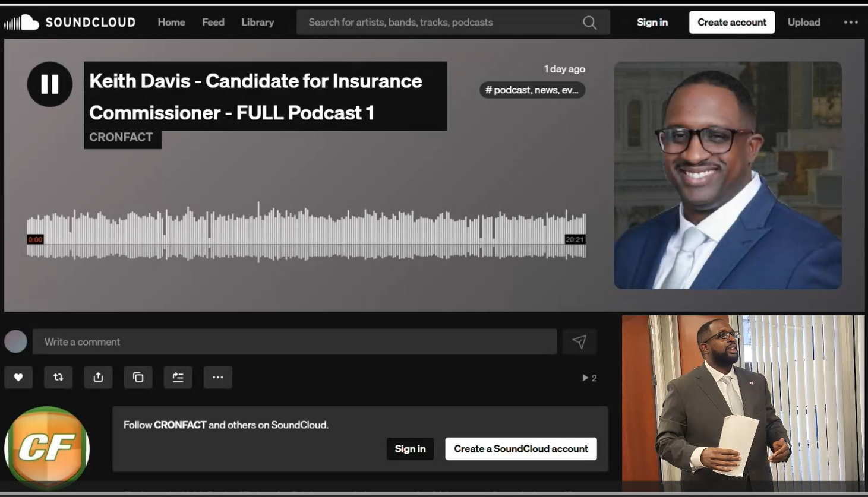Add track to Next up queue
This screenshot has width=868, height=497.
pos(178,377)
